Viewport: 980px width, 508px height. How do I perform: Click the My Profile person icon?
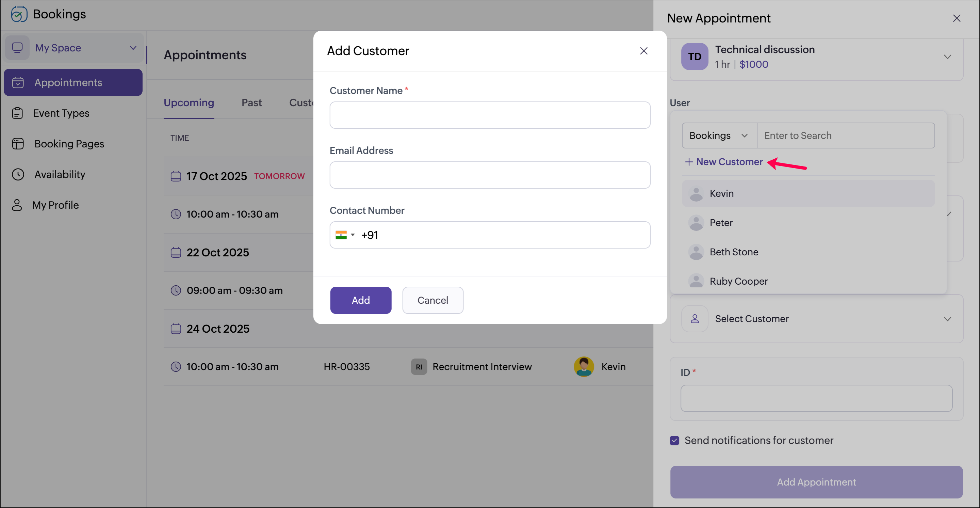(x=17, y=205)
